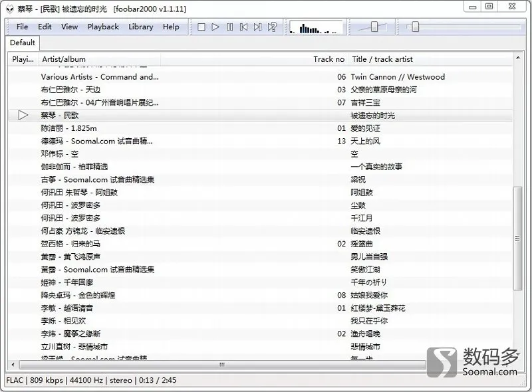Play a random track
This screenshot has height=392, width=532.
[272, 27]
